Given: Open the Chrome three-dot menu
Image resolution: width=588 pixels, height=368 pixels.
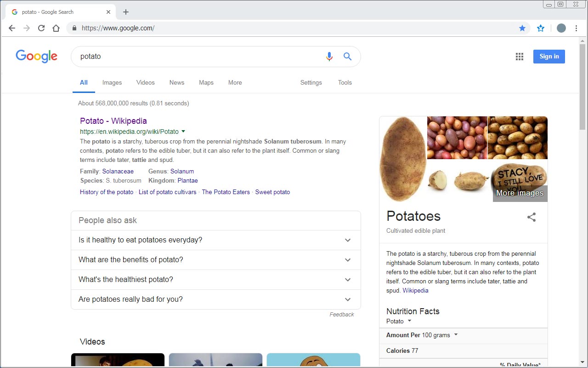Looking at the screenshot, I should click(x=576, y=28).
